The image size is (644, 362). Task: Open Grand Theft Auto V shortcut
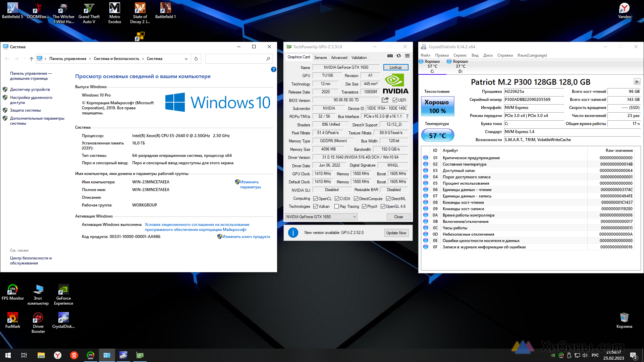(89, 13)
